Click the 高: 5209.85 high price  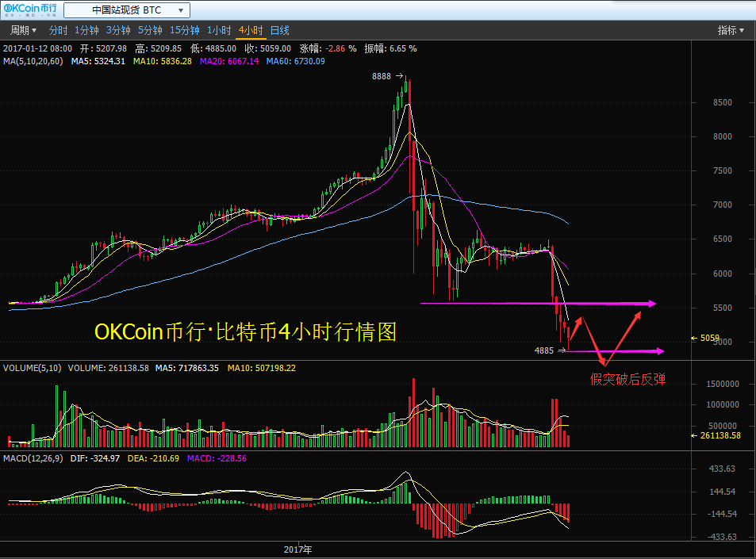pyautogui.click(x=158, y=48)
